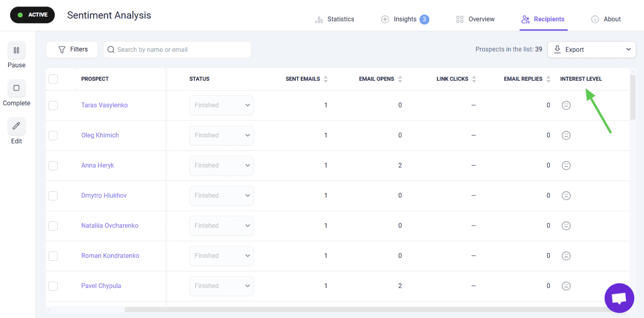644x318 pixels.
Task: Click the neutral face icon for Taras Vasylenko
Action: pyautogui.click(x=566, y=105)
